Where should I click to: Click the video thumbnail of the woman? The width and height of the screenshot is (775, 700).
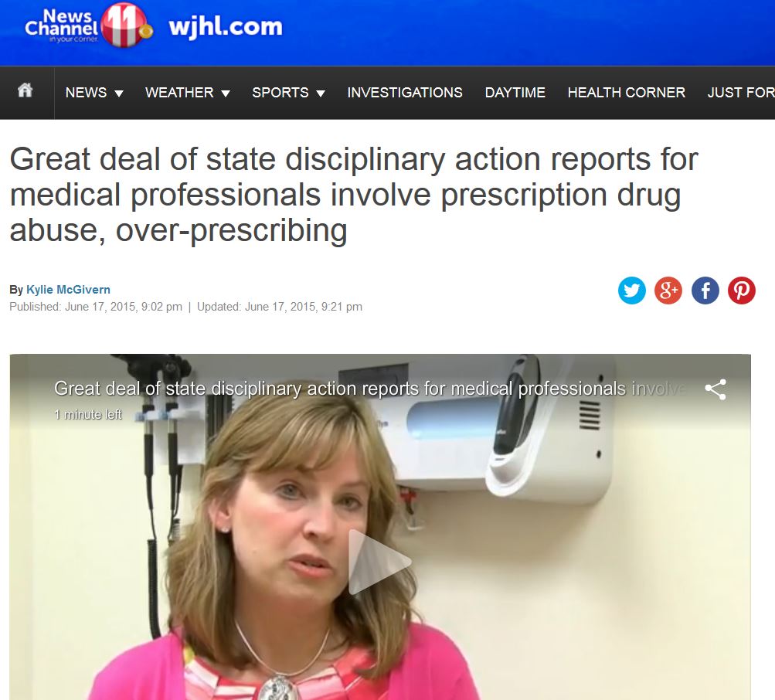[380, 527]
